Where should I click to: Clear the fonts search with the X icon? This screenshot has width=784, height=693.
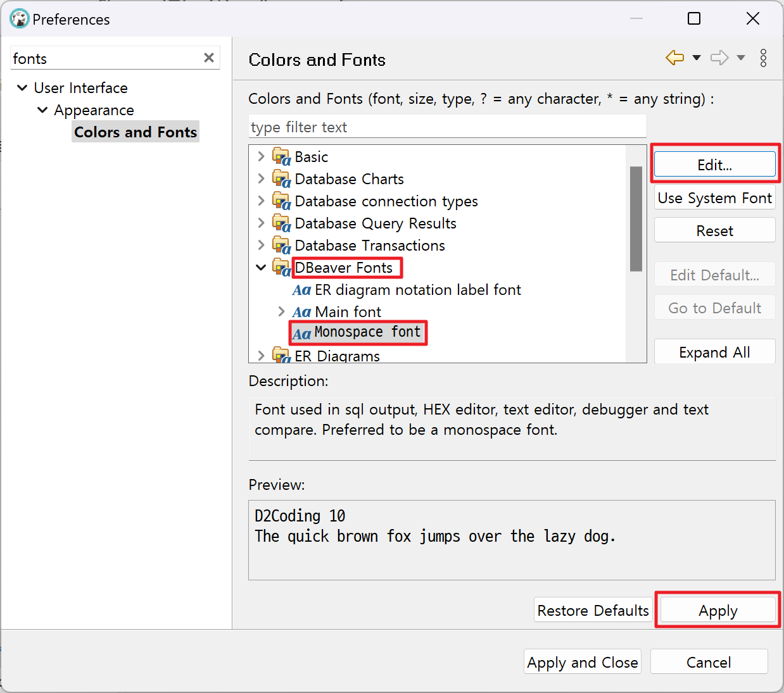click(x=209, y=58)
